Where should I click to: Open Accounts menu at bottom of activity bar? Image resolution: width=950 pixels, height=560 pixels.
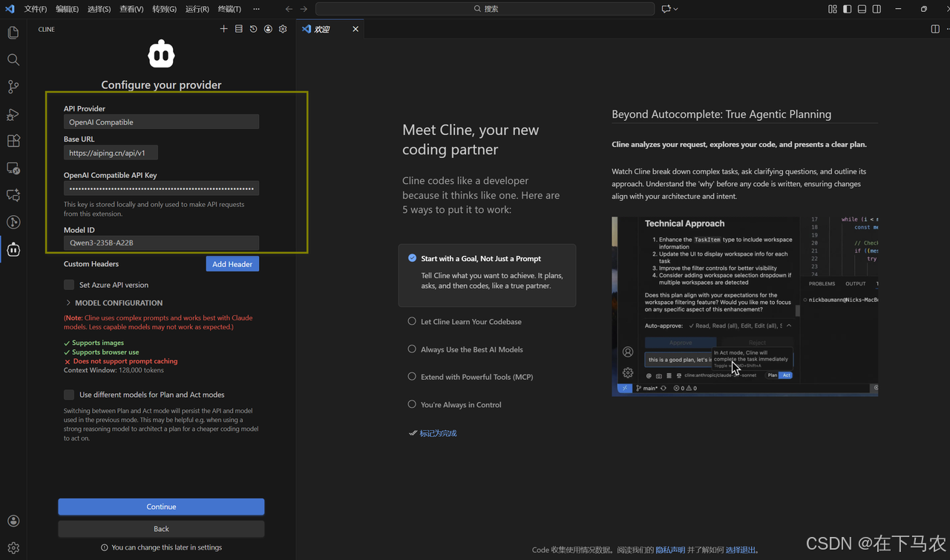click(x=13, y=521)
